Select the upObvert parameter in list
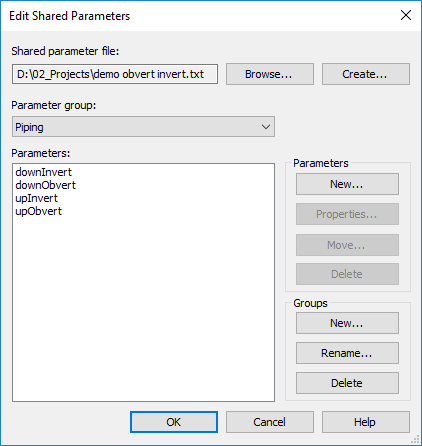 tap(39, 211)
